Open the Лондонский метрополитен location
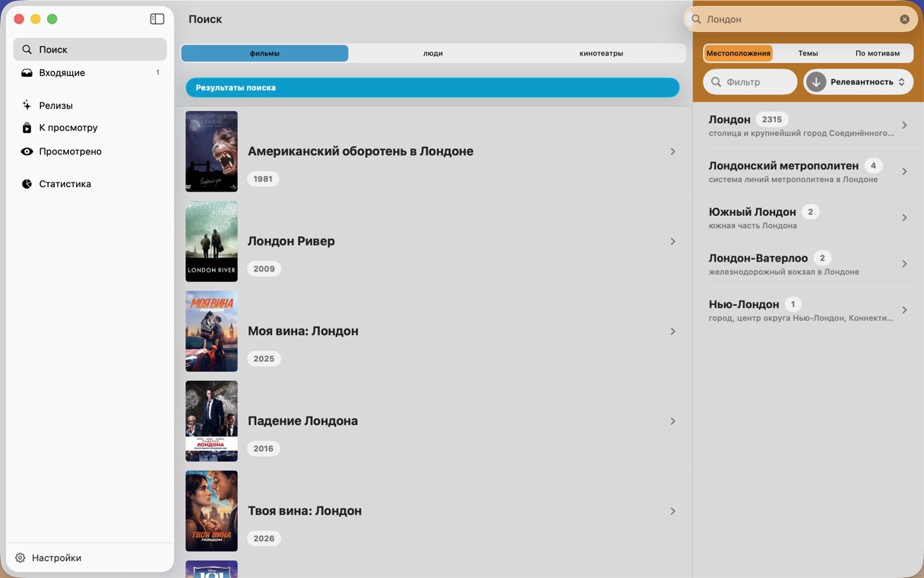Screen dimensions: 924x578 click(x=808, y=172)
